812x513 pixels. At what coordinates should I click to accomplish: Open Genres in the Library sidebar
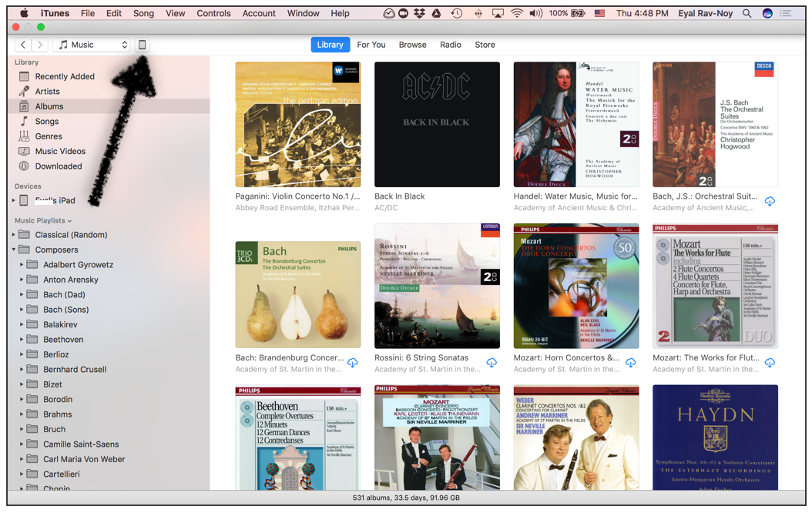[x=49, y=136]
